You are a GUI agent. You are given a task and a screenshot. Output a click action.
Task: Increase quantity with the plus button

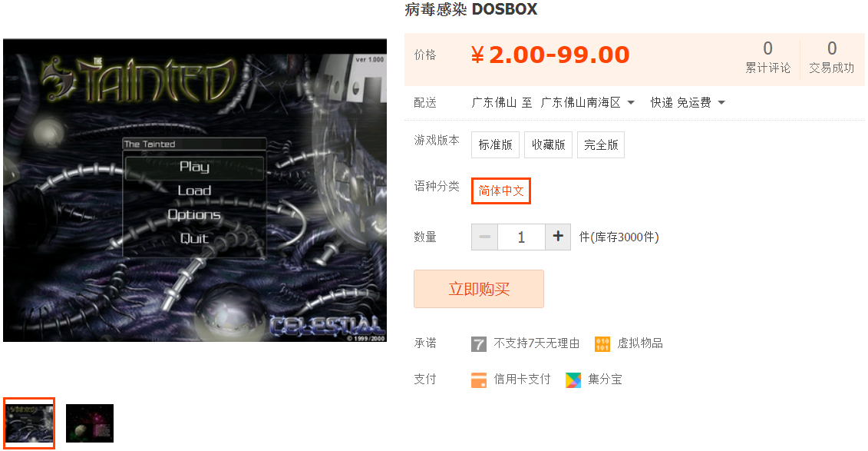[x=558, y=237]
